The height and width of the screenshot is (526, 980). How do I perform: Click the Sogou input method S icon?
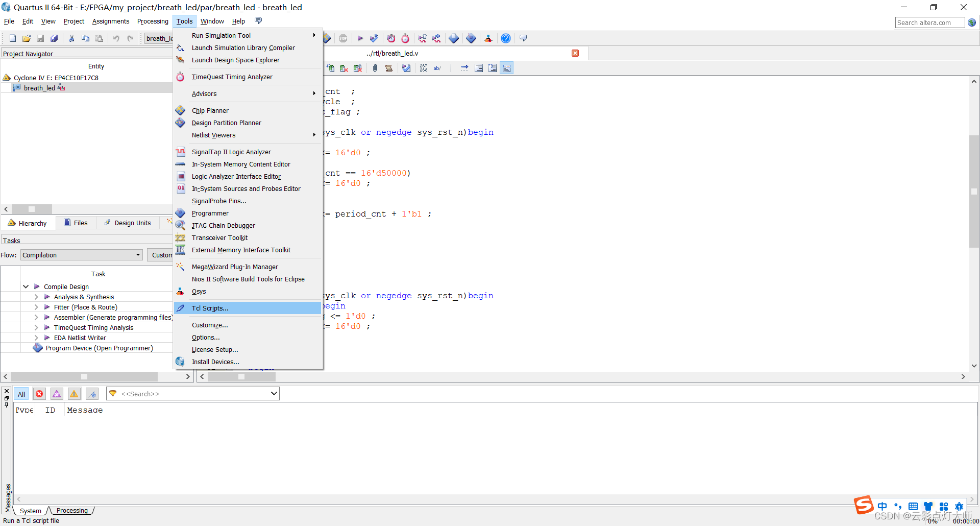(864, 505)
